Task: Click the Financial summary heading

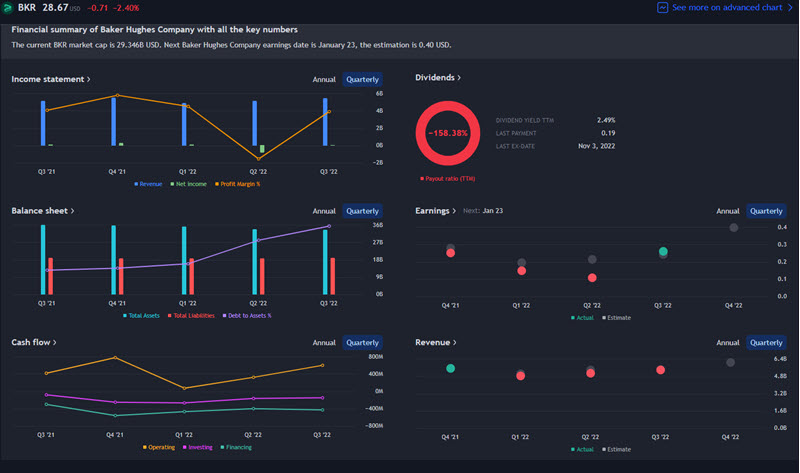Action: point(154,30)
